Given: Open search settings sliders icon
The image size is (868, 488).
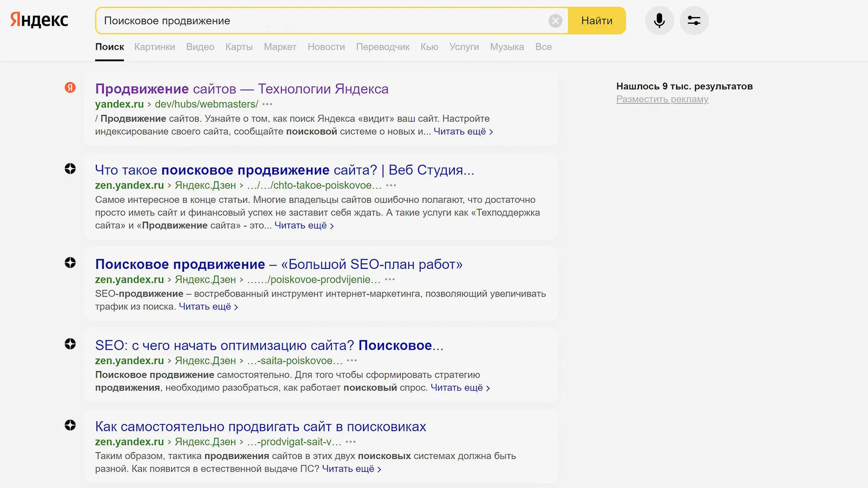Looking at the screenshot, I should pos(693,21).
